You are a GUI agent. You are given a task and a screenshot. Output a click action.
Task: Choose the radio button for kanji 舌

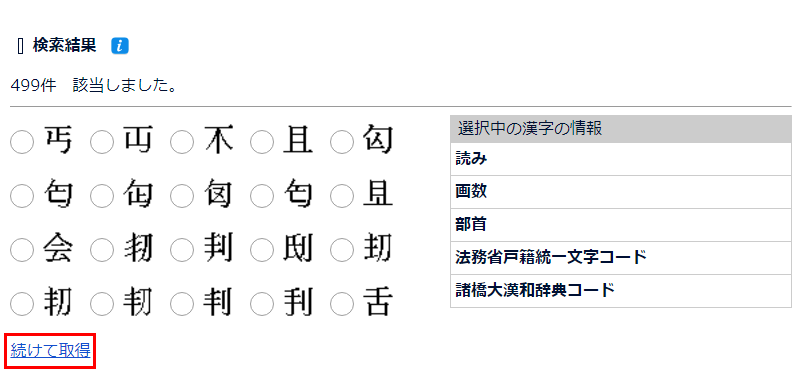342,304
